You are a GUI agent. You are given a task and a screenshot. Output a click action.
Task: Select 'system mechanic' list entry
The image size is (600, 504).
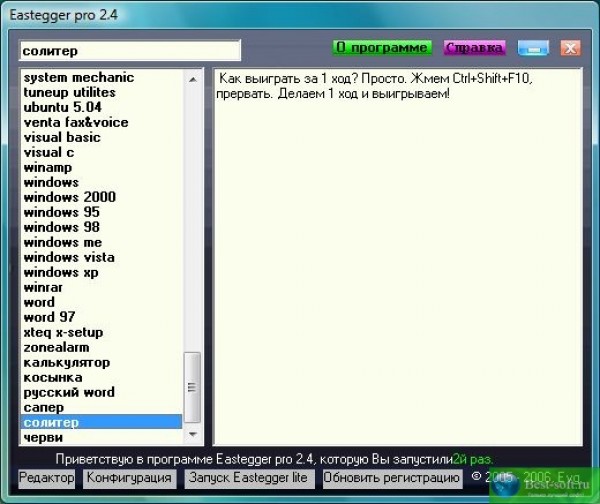tap(78, 78)
